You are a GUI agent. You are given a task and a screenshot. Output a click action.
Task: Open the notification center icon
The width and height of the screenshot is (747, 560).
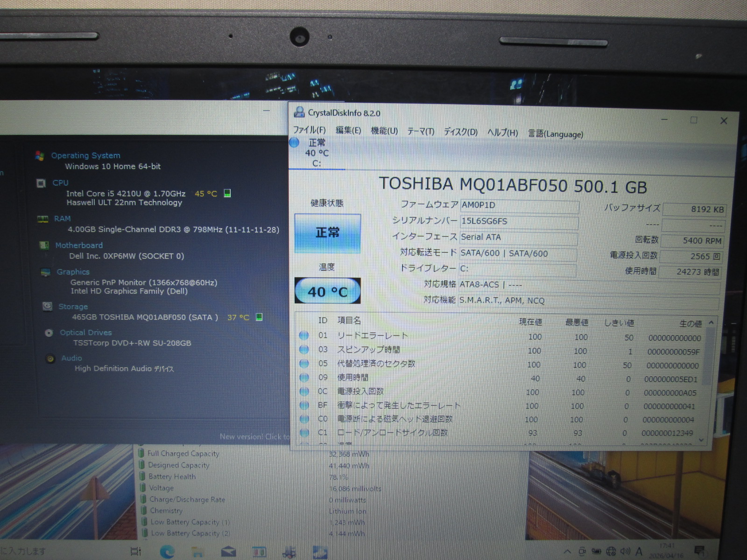click(699, 552)
